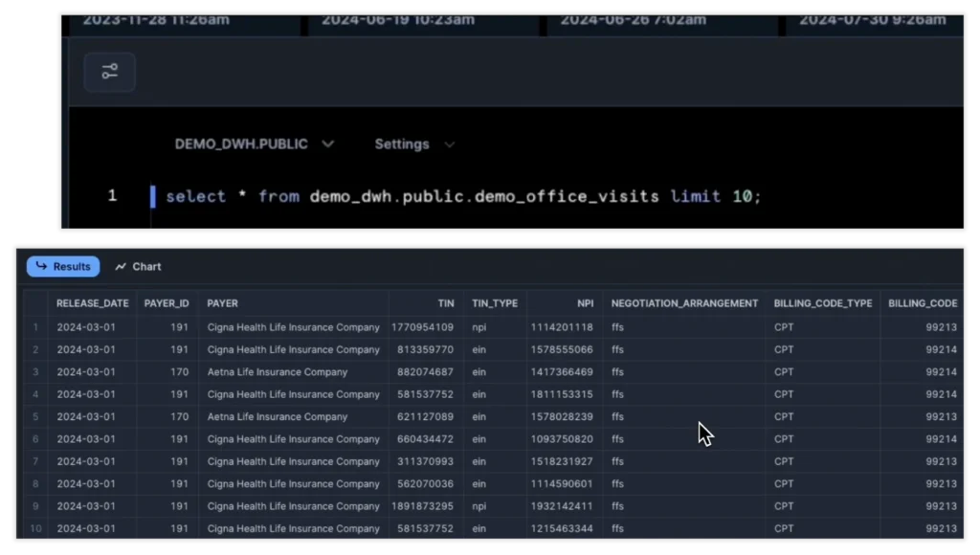Select row number 3 in results

pyautogui.click(x=36, y=372)
